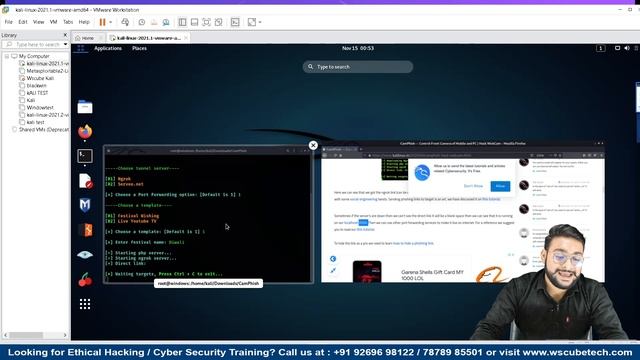Screen dimensions: 640x360
Task: Open the stretch guest dropdown arrow
Action: pyautogui.click(x=260, y=22)
